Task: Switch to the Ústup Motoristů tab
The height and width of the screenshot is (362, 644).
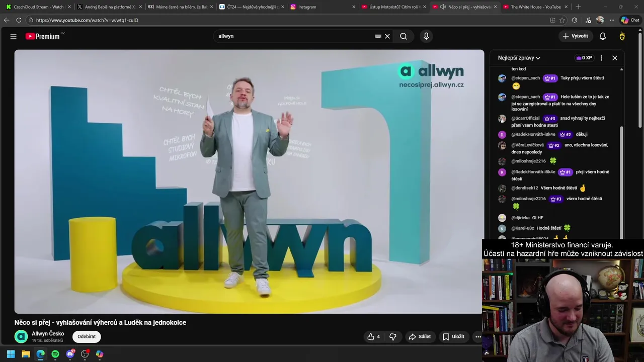Action: pos(394,7)
